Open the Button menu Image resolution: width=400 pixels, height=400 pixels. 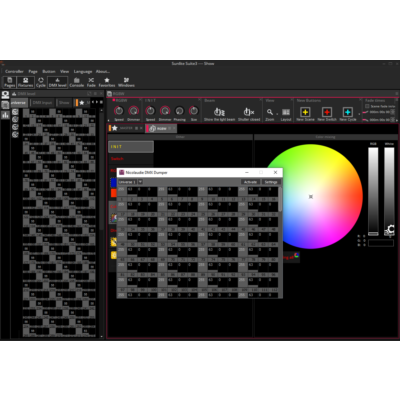tap(49, 71)
